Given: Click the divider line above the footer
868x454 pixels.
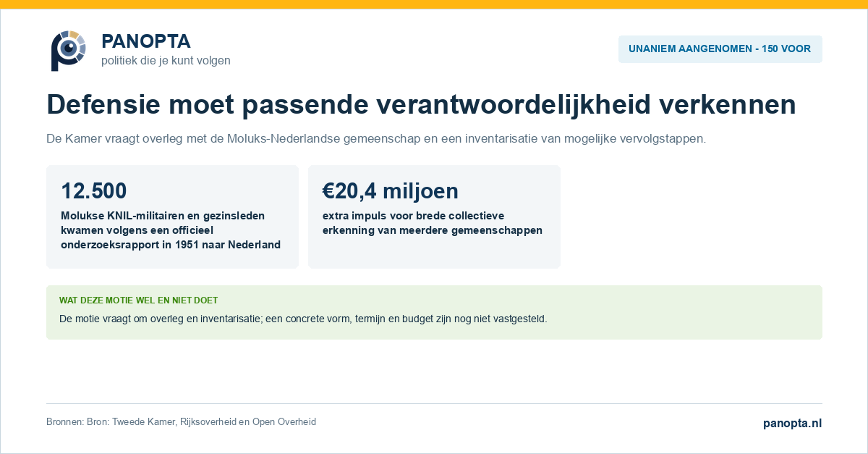Looking at the screenshot, I should tap(434, 403).
